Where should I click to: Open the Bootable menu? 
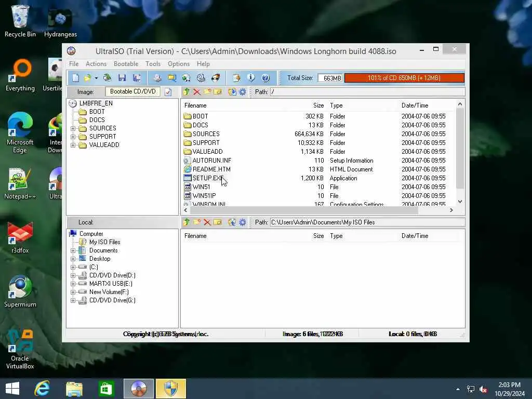(126, 64)
